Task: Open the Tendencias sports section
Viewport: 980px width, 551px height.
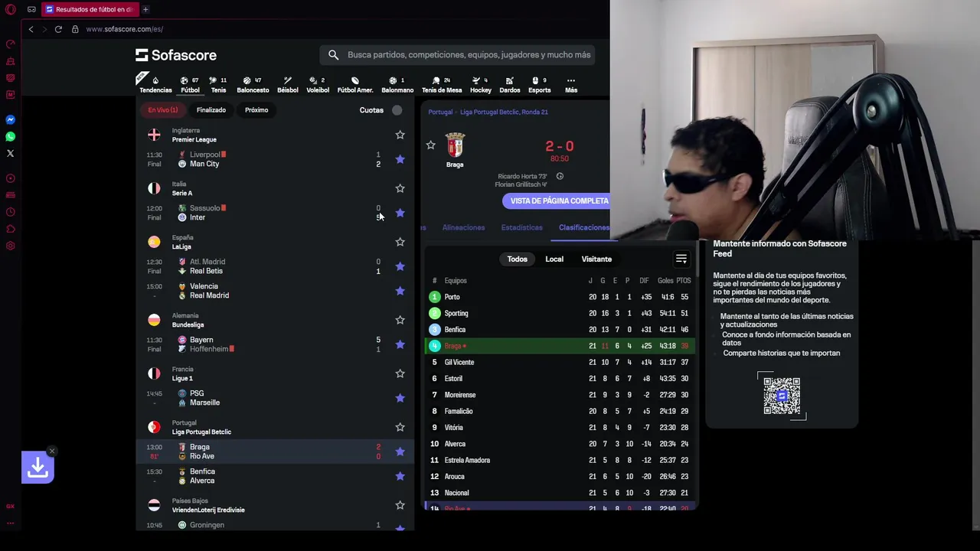Action: click(x=155, y=84)
